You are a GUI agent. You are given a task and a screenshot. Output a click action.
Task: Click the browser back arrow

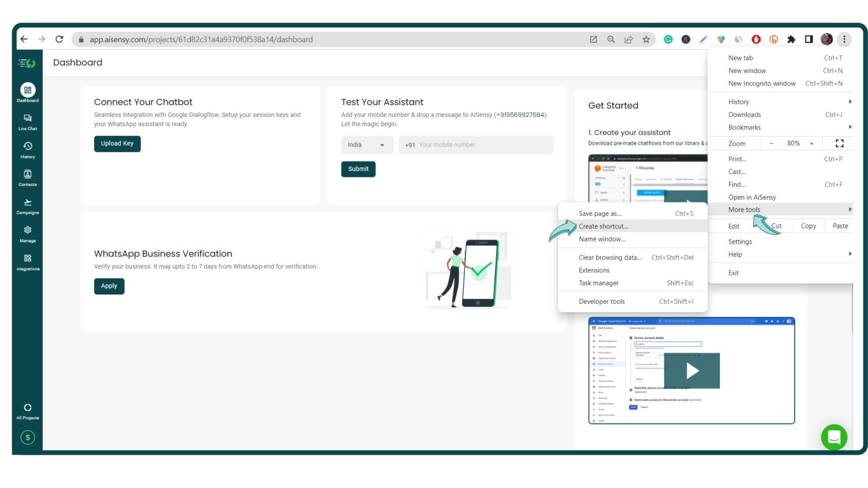tap(24, 40)
